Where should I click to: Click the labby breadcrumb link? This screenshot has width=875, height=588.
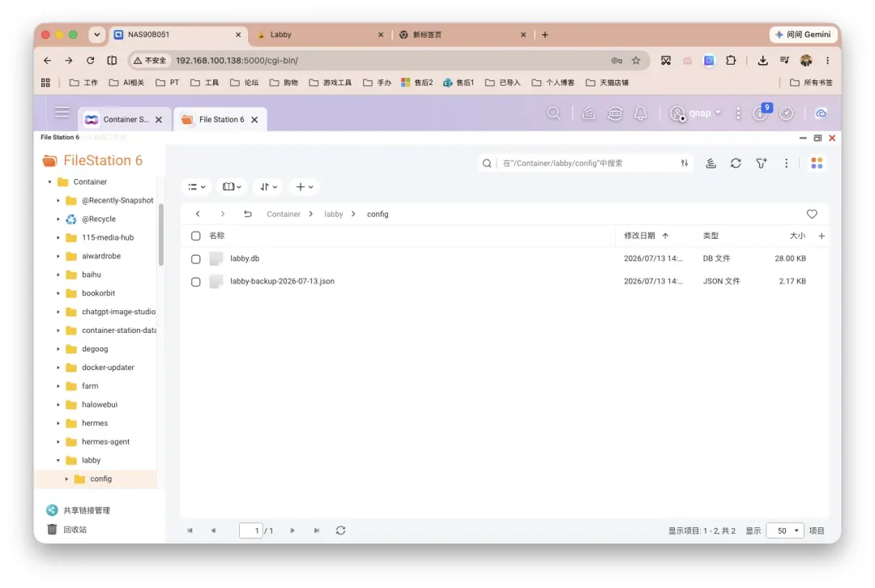pyautogui.click(x=334, y=214)
